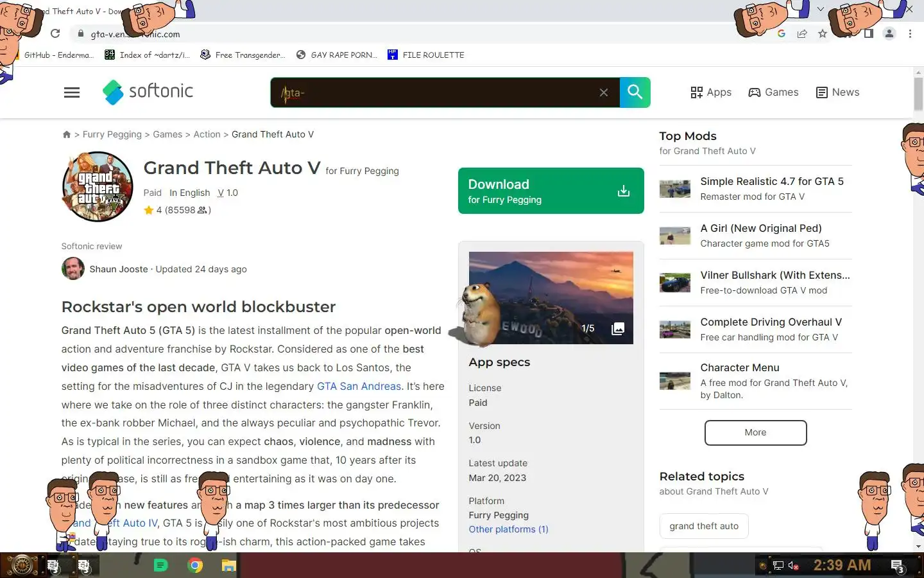The width and height of the screenshot is (924, 578).
Task: Toggle the browser side panel icon
Action: coord(868,34)
